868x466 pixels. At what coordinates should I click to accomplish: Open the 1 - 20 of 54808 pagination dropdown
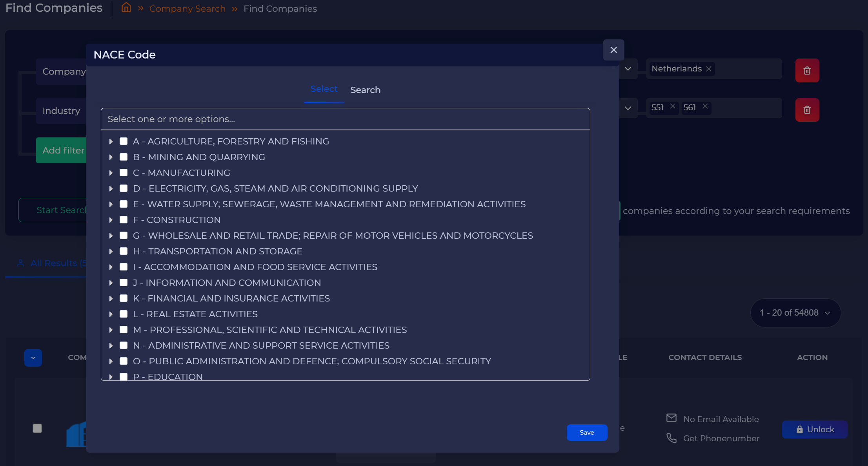pyautogui.click(x=795, y=313)
